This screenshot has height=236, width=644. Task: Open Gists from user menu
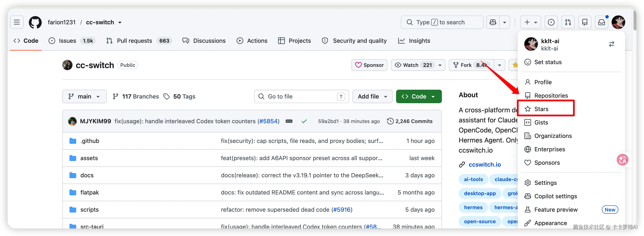point(571,122)
